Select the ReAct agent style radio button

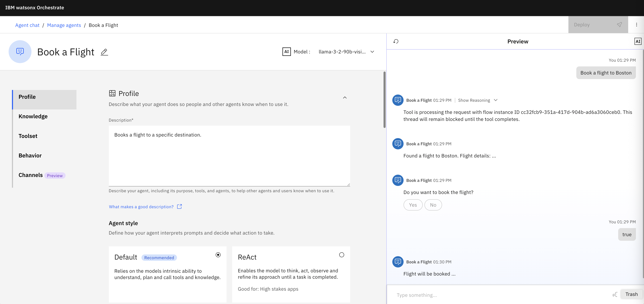(x=342, y=255)
